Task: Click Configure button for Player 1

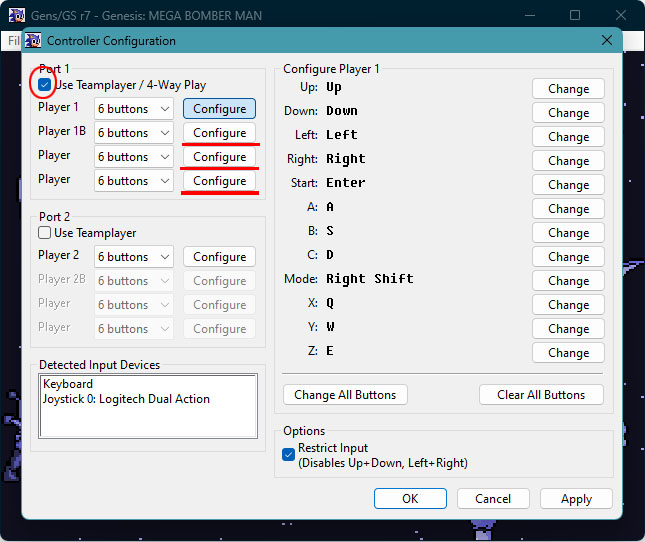Action: [219, 109]
